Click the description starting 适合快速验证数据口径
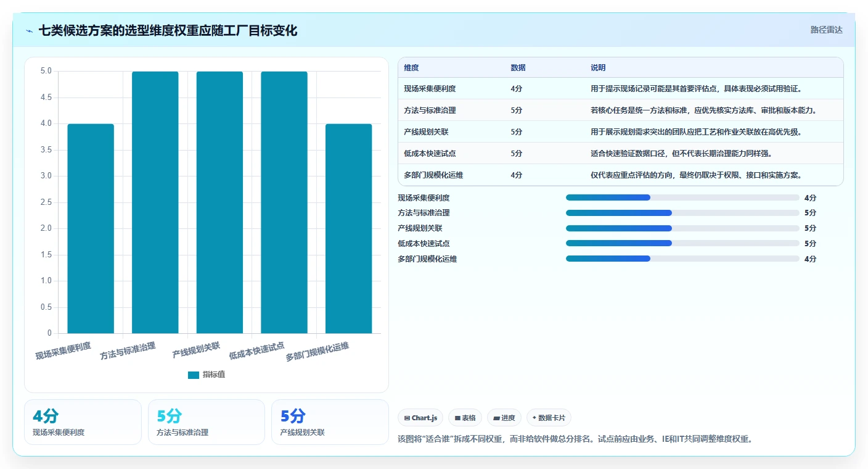 [681, 154]
